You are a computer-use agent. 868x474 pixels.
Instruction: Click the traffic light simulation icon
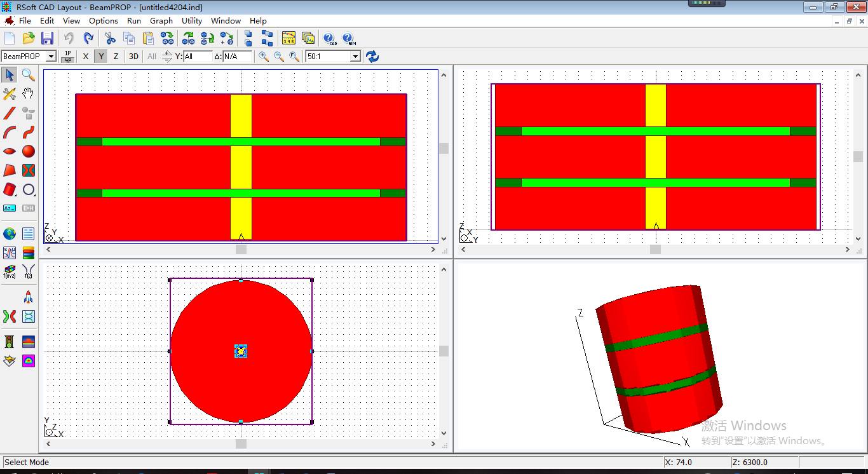(10, 342)
